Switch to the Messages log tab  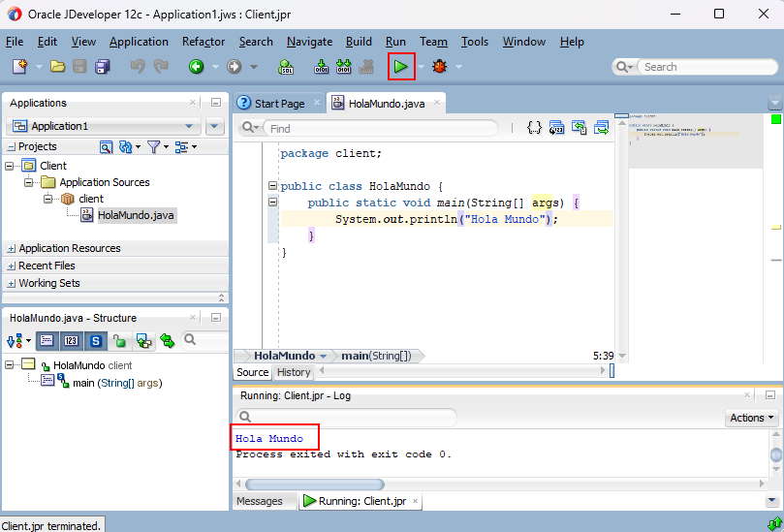click(259, 501)
